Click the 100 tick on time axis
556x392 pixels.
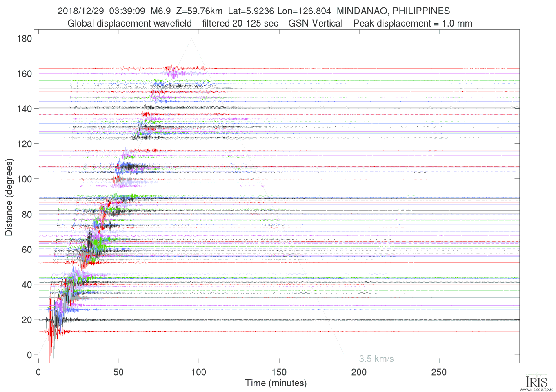199,372
